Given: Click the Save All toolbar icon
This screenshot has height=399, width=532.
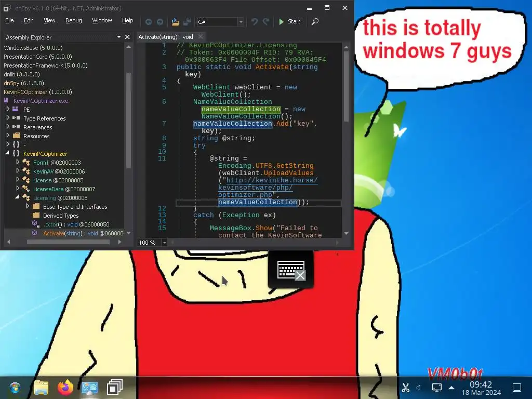Looking at the screenshot, I should [187, 22].
